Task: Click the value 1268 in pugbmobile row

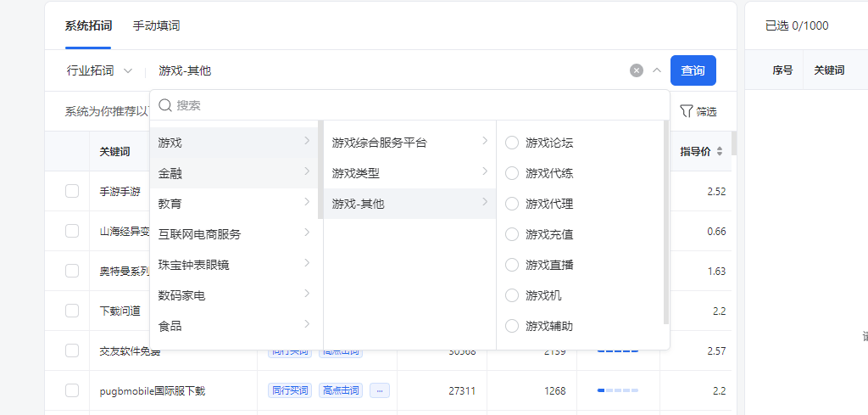Action: click(554, 390)
